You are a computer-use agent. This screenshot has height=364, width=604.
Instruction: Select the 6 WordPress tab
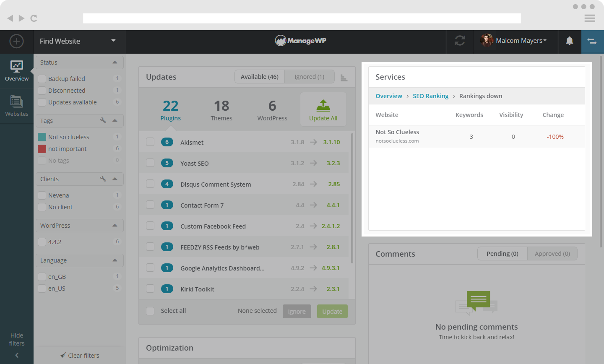(x=272, y=110)
